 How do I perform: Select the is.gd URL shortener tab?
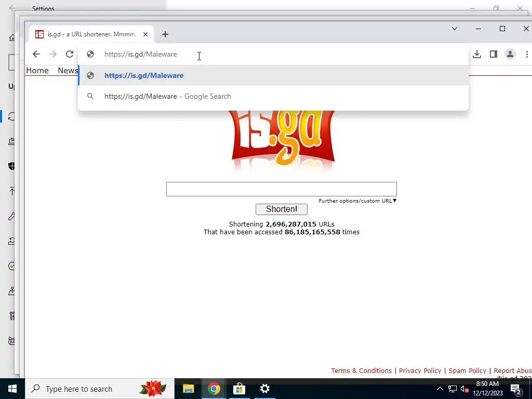click(91, 34)
